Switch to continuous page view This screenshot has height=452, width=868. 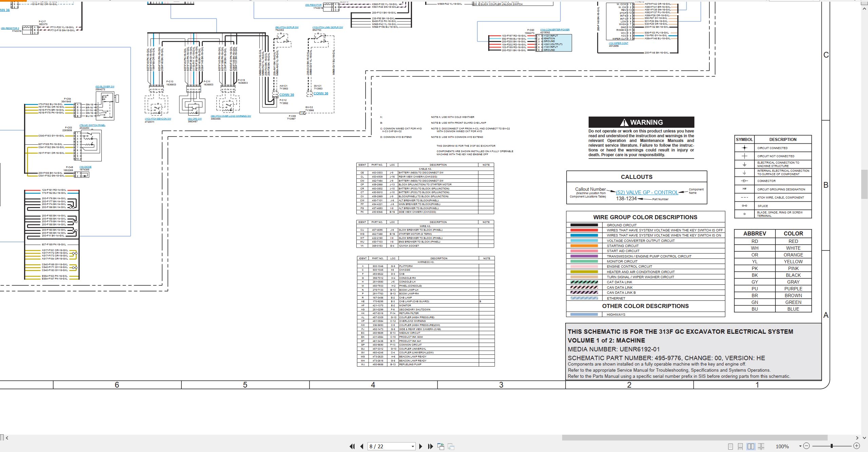(741, 447)
